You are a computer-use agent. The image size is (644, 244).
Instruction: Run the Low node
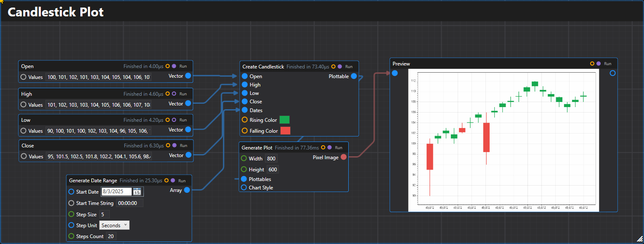tap(183, 120)
